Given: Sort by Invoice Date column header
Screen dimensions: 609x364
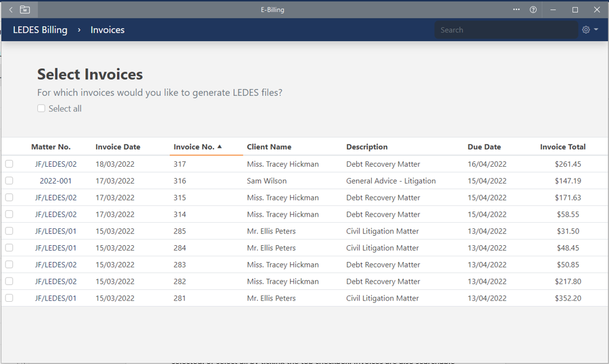Looking at the screenshot, I should click(118, 147).
